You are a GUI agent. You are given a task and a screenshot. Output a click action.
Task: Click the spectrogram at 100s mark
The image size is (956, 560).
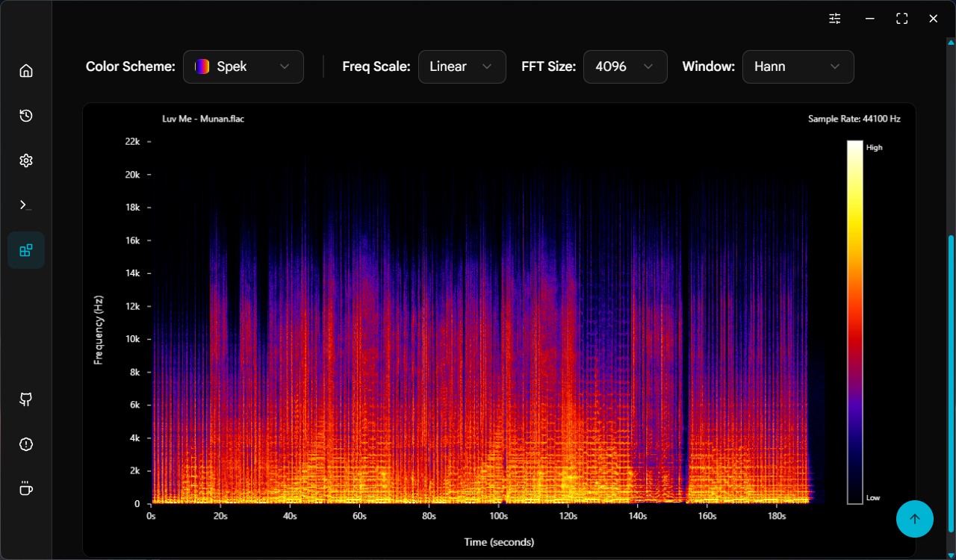(x=498, y=321)
